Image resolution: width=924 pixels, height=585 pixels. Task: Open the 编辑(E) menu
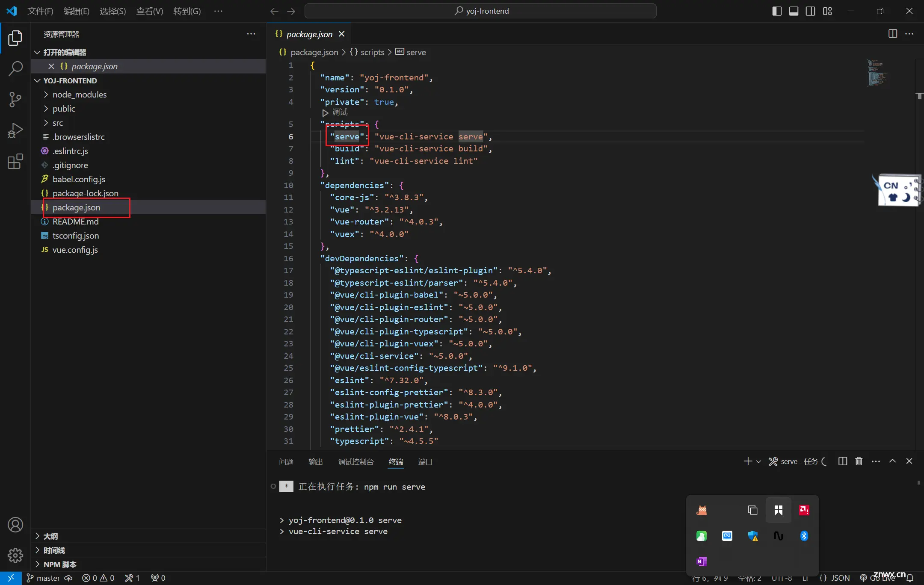tap(77, 11)
